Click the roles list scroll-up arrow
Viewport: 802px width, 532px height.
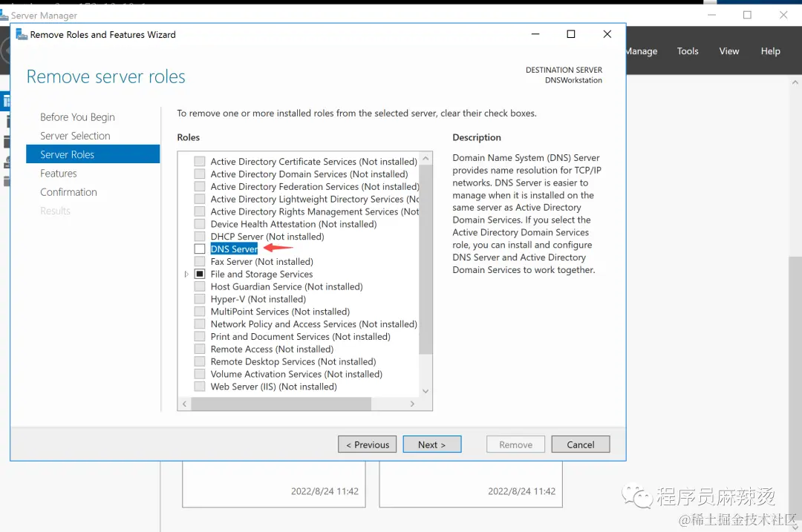coord(426,159)
